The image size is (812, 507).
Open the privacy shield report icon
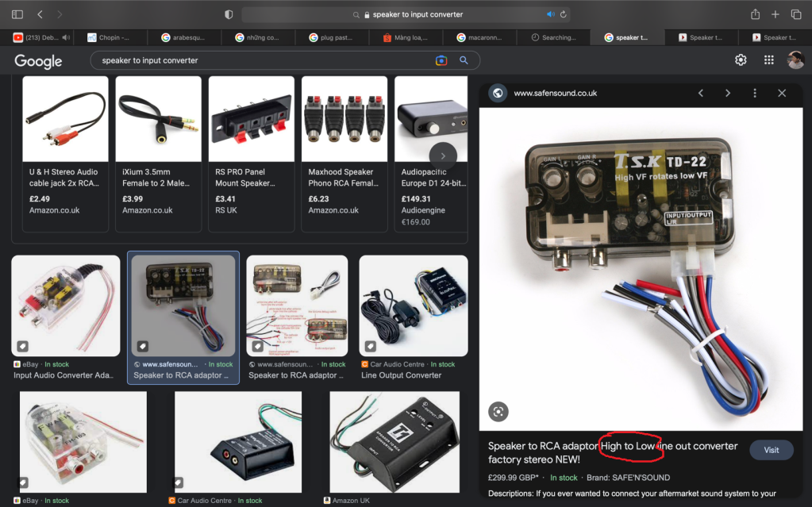click(x=229, y=14)
